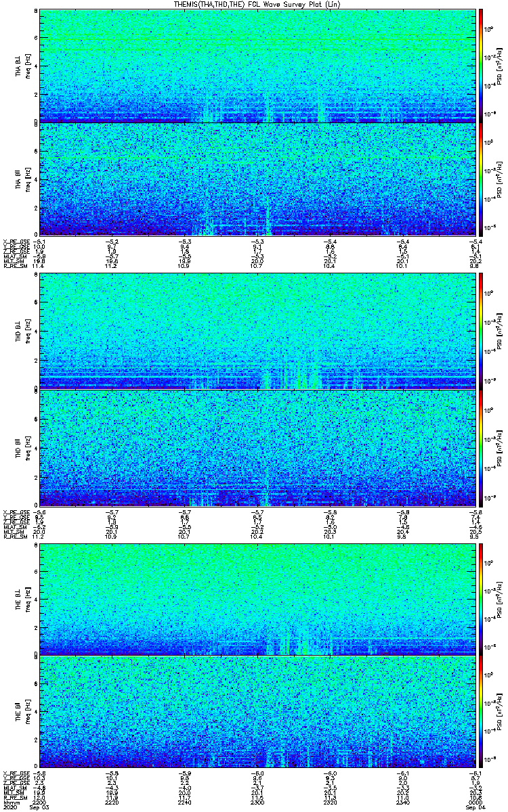Click the 2320 time tick label
The image size is (508, 812).
(x=331, y=803)
